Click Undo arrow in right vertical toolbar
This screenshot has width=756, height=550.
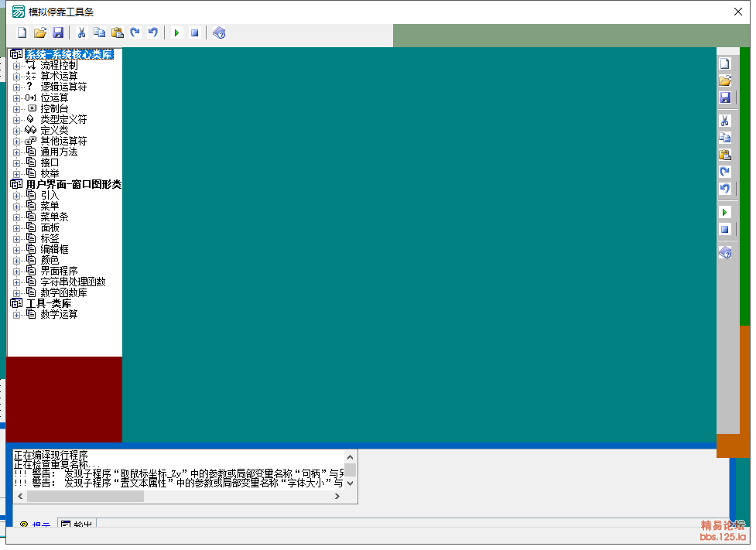tap(724, 189)
